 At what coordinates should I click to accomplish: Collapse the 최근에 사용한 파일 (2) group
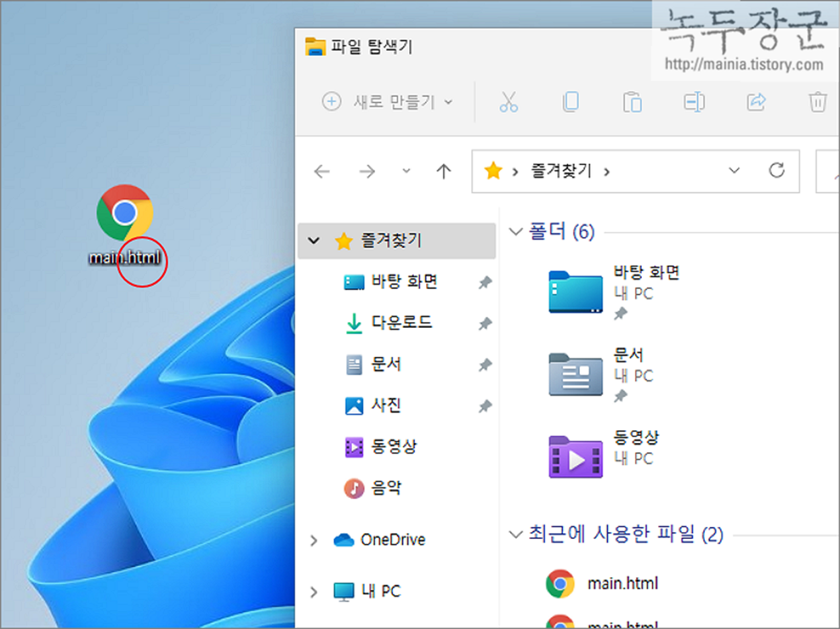(x=516, y=535)
